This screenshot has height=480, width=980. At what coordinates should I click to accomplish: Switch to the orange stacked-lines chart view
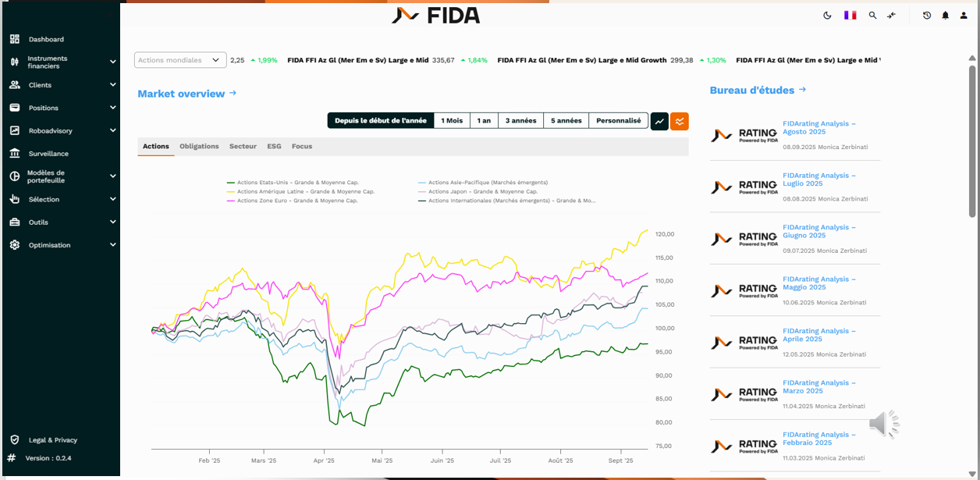[680, 121]
